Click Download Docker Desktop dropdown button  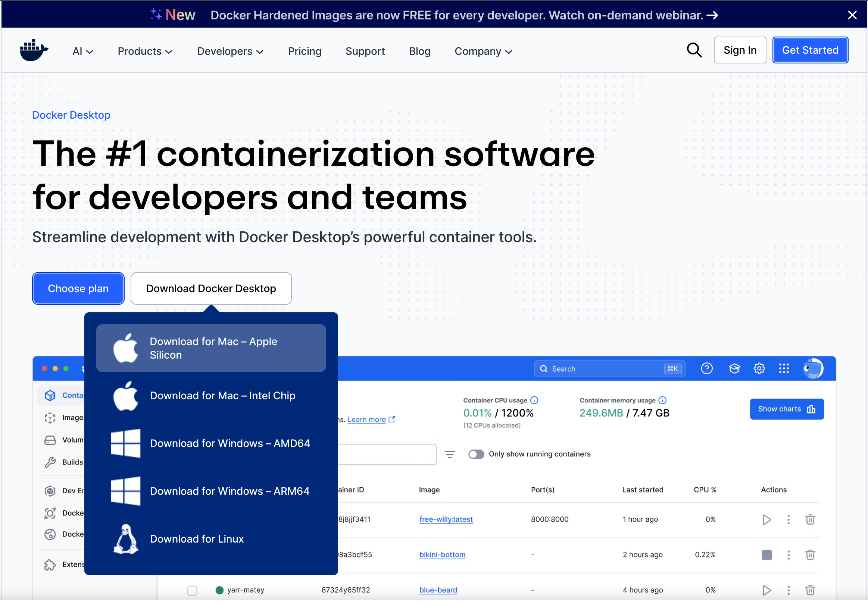(x=211, y=288)
